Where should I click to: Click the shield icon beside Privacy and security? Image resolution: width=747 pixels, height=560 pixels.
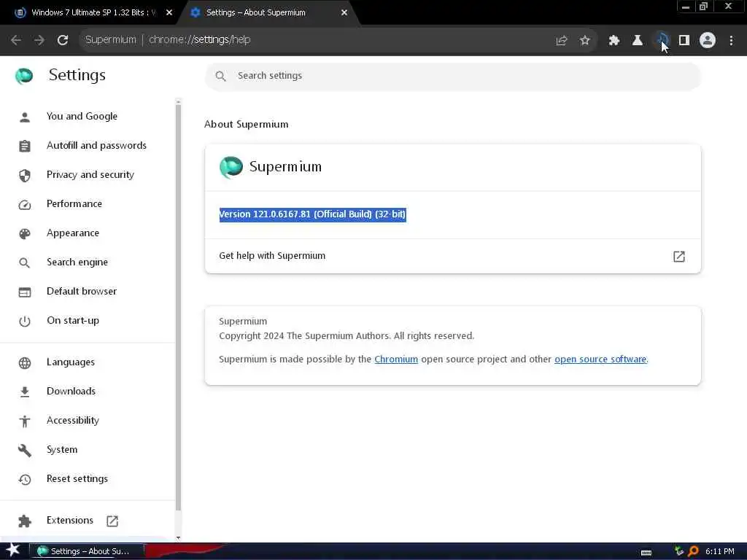click(25, 176)
